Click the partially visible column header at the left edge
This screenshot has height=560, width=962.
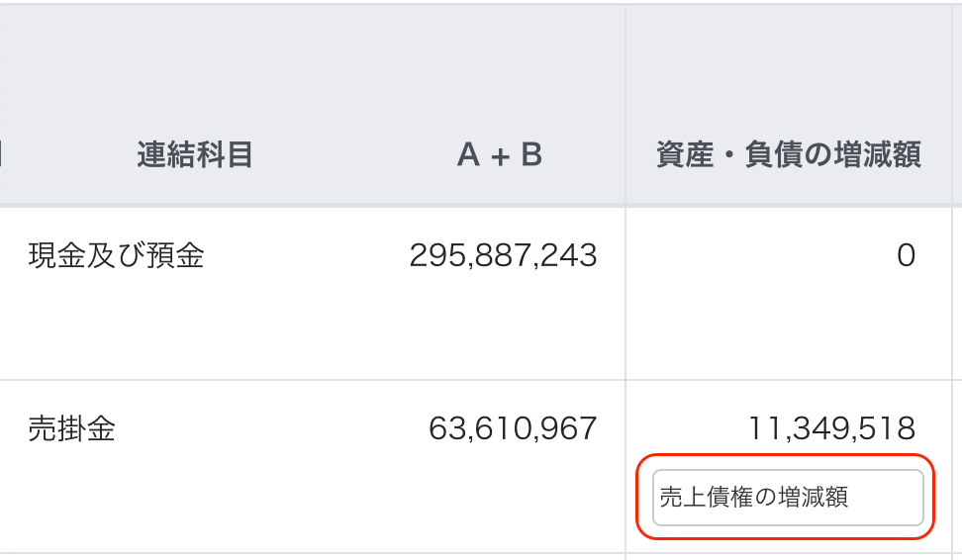(2, 155)
